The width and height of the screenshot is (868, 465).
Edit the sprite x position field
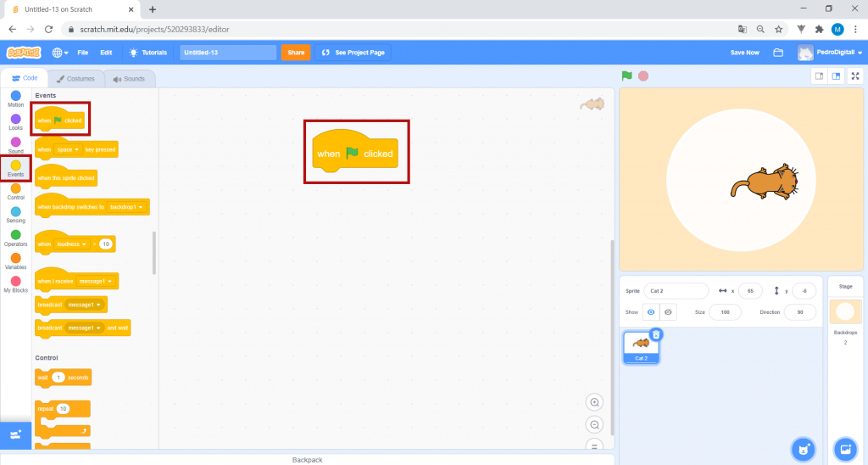(x=750, y=291)
